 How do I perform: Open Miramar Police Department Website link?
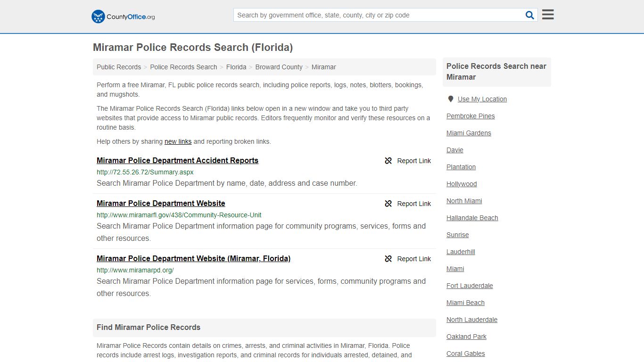[x=161, y=203]
